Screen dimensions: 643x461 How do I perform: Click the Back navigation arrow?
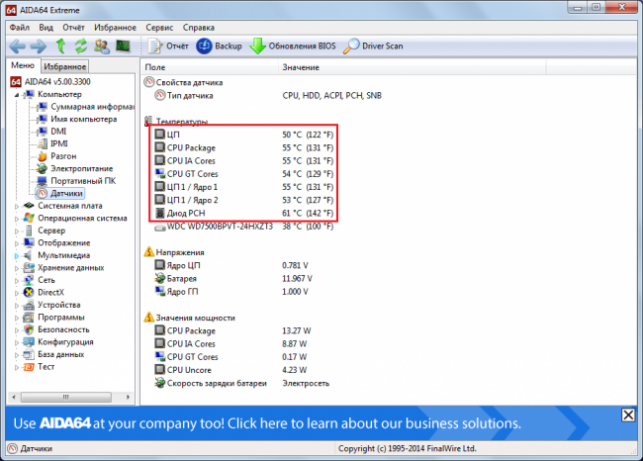(17, 46)
